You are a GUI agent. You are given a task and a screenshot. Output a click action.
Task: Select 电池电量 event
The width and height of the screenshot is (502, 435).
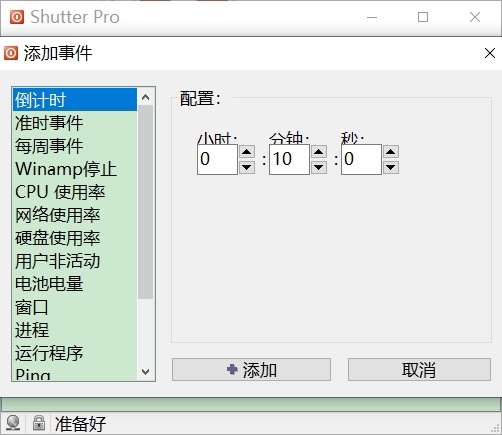click(75, 284)
